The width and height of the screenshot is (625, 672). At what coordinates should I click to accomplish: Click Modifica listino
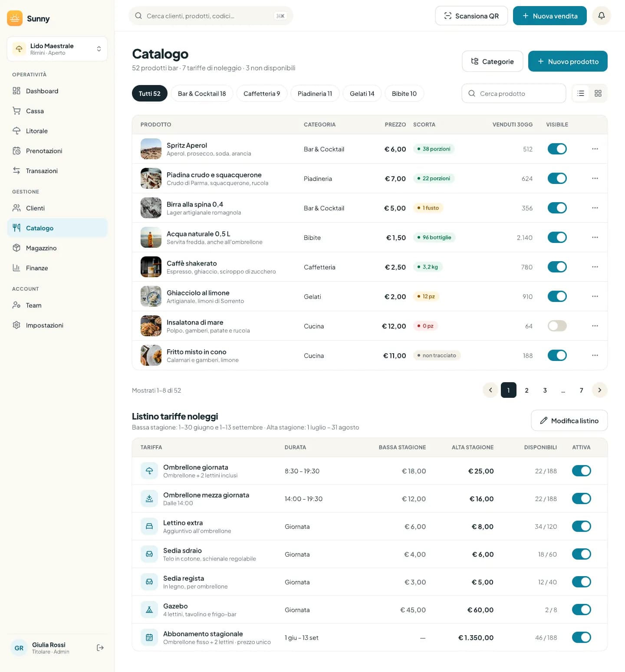click(x=569, y=420)
